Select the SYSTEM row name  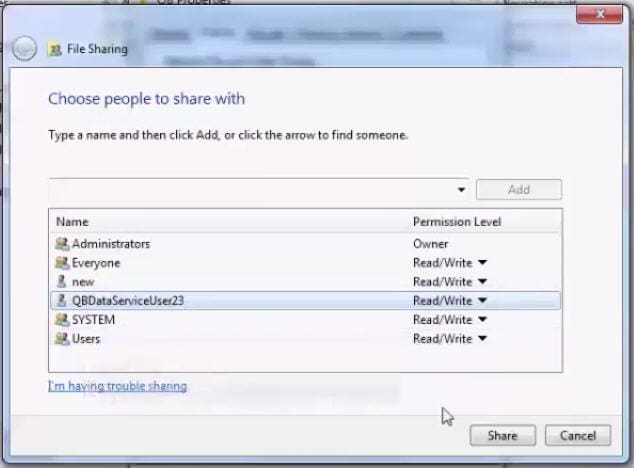tap(93, 320)
